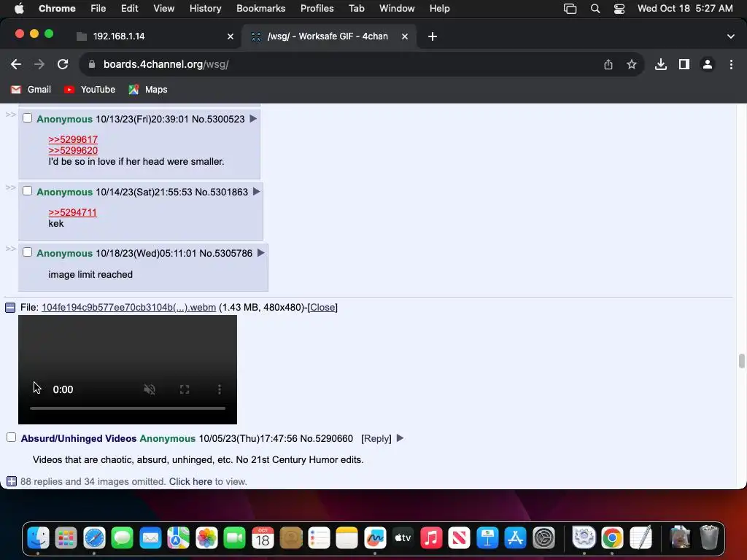Open post menu arrow for No.5305786
This screenshot has height=560, width=747.
(260, 253)
